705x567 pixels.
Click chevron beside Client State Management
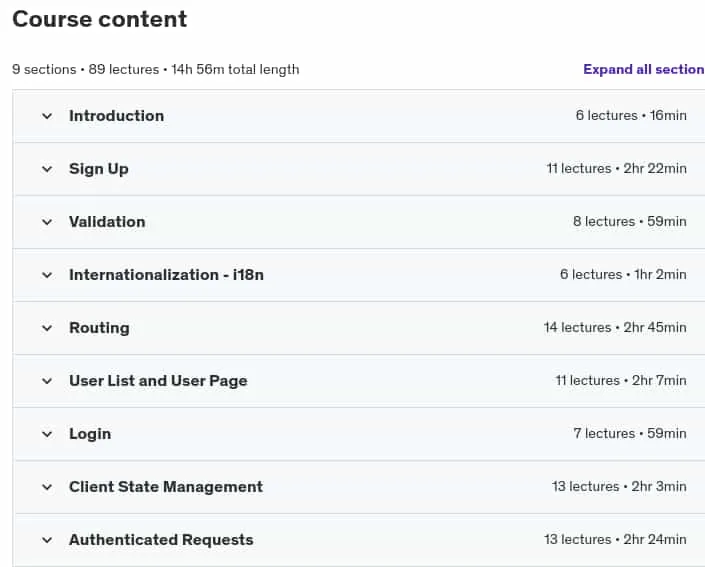47,487
